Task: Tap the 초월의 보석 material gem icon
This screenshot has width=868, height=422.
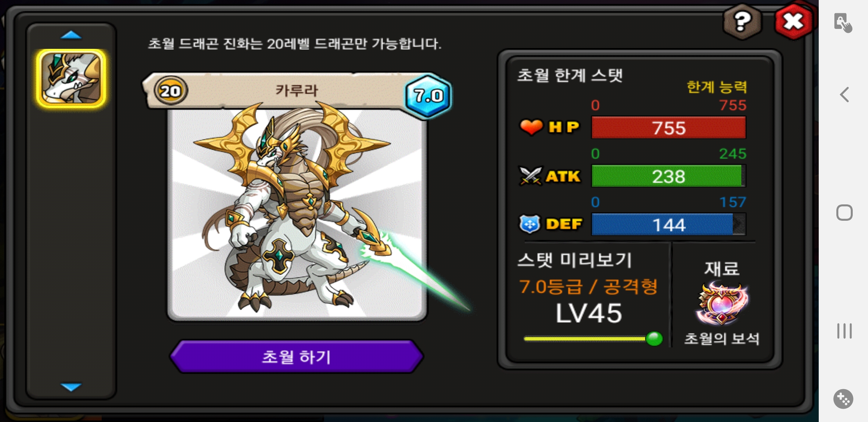Action: pos(721,305)
